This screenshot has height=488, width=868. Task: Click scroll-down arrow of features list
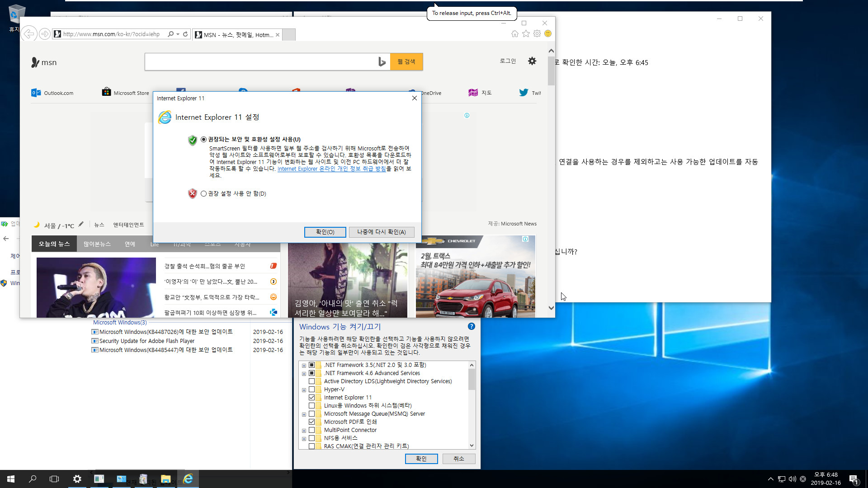[x=472, y=446]
